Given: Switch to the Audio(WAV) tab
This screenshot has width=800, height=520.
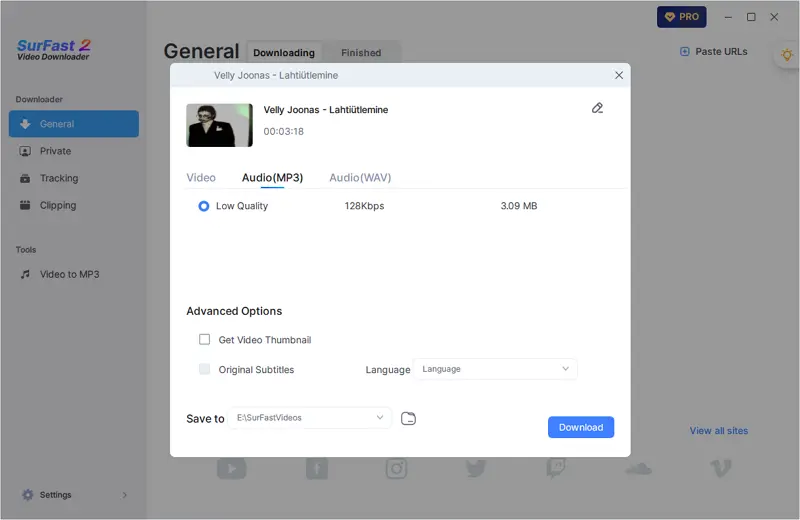Looking at the screenshot, I should tap(360, 178).
